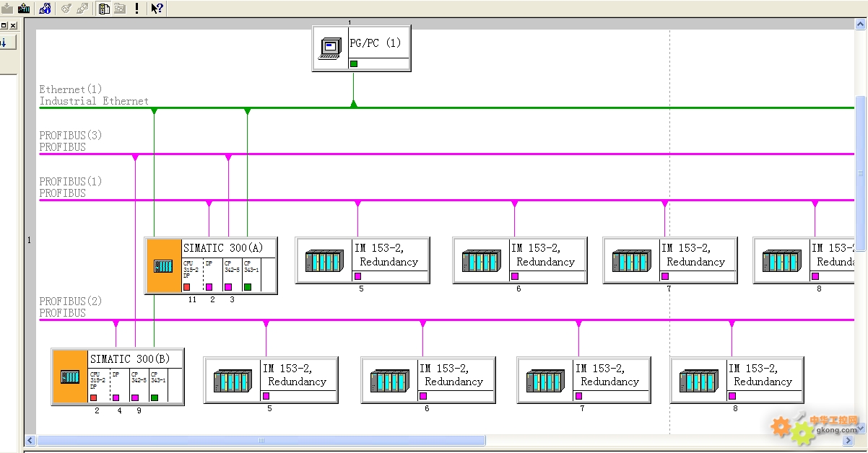Select the SIMATIC 300(A) orange station icon
Image resolution: width=868 pixels, height=453 pixels.
[163, 265]
